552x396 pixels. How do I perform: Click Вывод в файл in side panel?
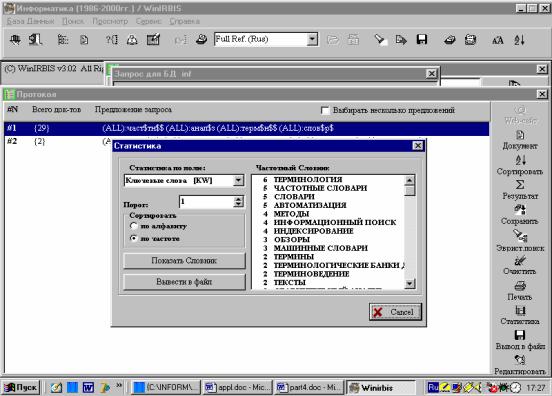coord(520,340)
